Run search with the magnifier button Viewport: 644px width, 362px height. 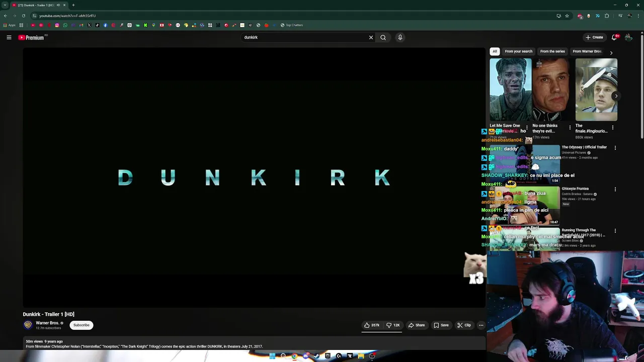point(383,37)
